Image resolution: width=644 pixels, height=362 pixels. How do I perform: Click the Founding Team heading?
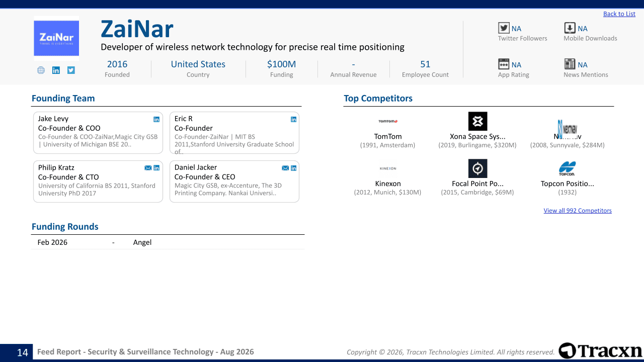63,99
